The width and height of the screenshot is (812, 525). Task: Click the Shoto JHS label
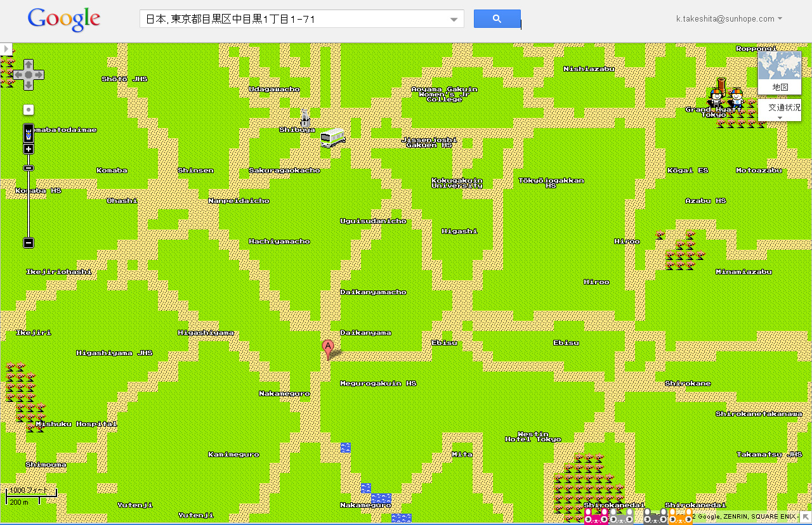coord(124,79)
